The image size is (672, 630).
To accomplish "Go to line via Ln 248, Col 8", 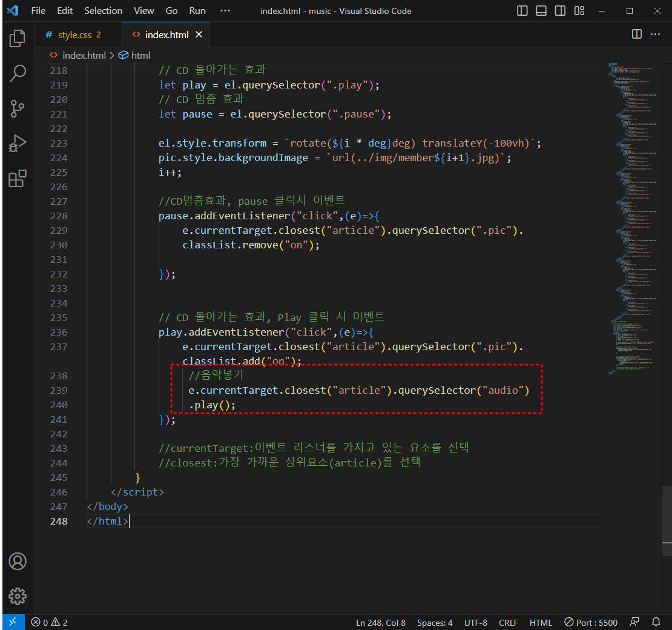I will click(381, 622).
